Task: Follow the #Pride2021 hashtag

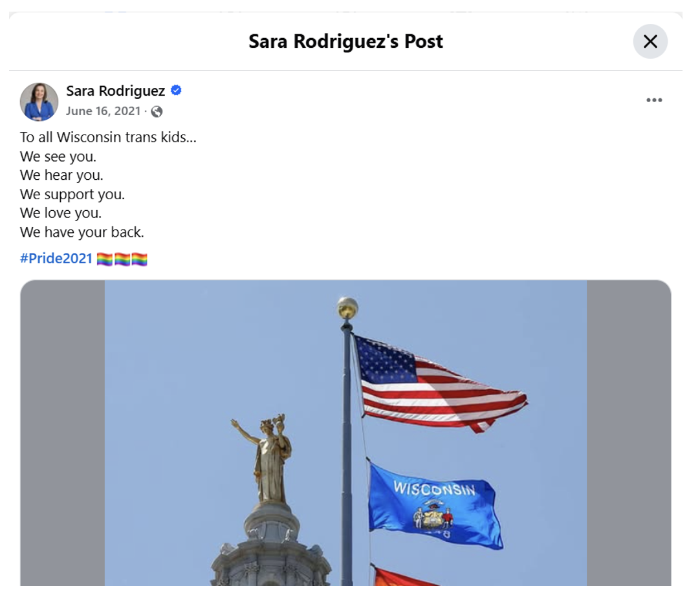Action: coord(56,259)
